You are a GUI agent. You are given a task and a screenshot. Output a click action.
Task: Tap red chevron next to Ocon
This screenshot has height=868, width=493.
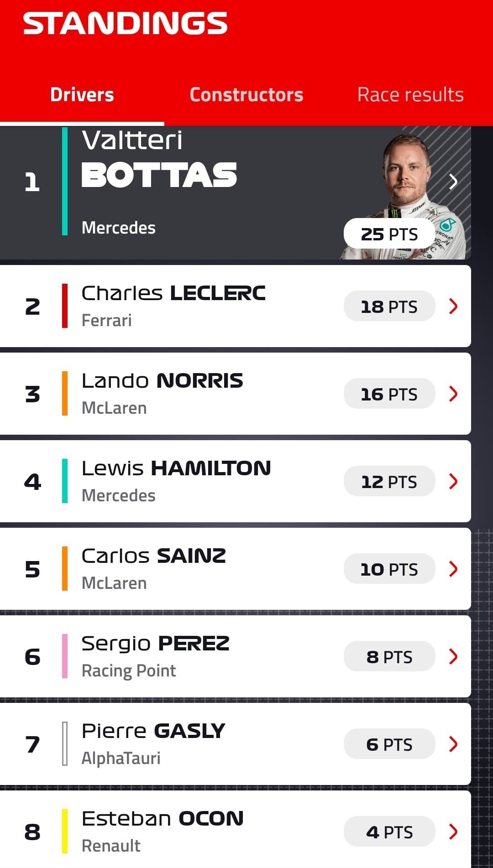[x=453, y=832]
